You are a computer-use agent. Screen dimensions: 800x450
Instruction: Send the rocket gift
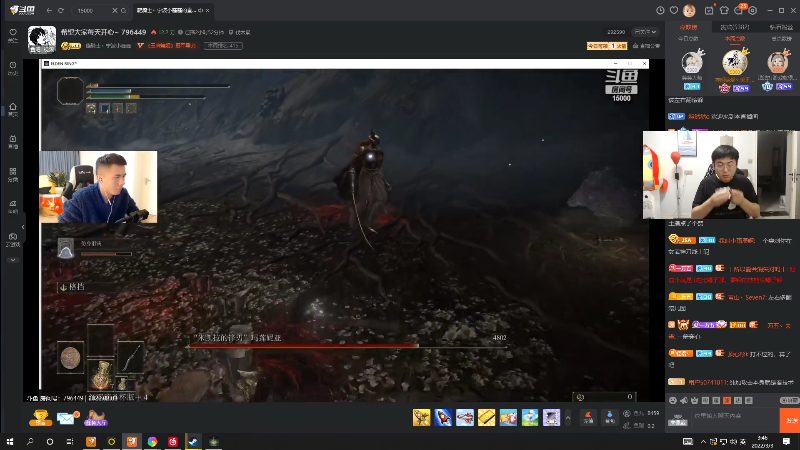tap(443, 417)
